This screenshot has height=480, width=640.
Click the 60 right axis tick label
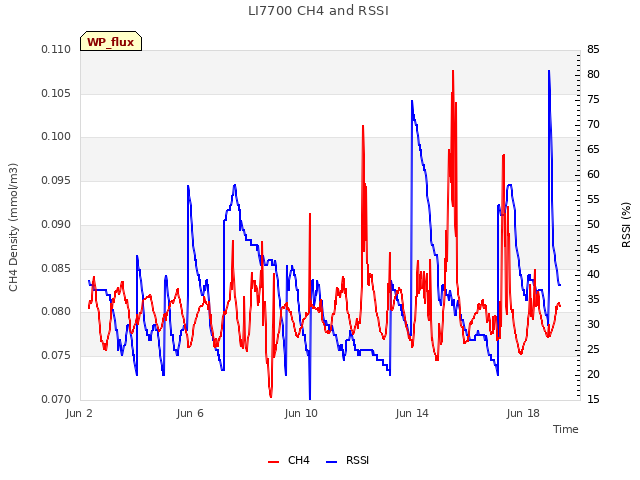pyautogui.click(x=593, y=174)
